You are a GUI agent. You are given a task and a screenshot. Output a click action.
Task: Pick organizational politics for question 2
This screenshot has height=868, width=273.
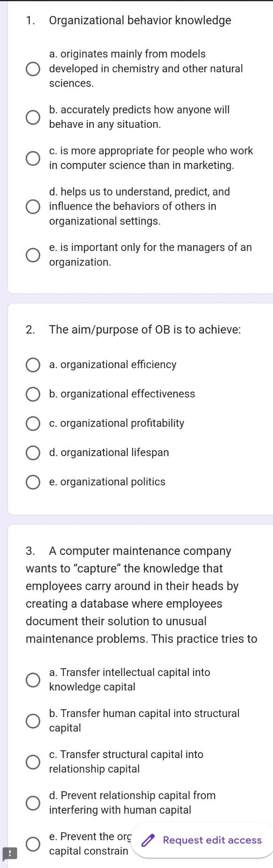33,482
